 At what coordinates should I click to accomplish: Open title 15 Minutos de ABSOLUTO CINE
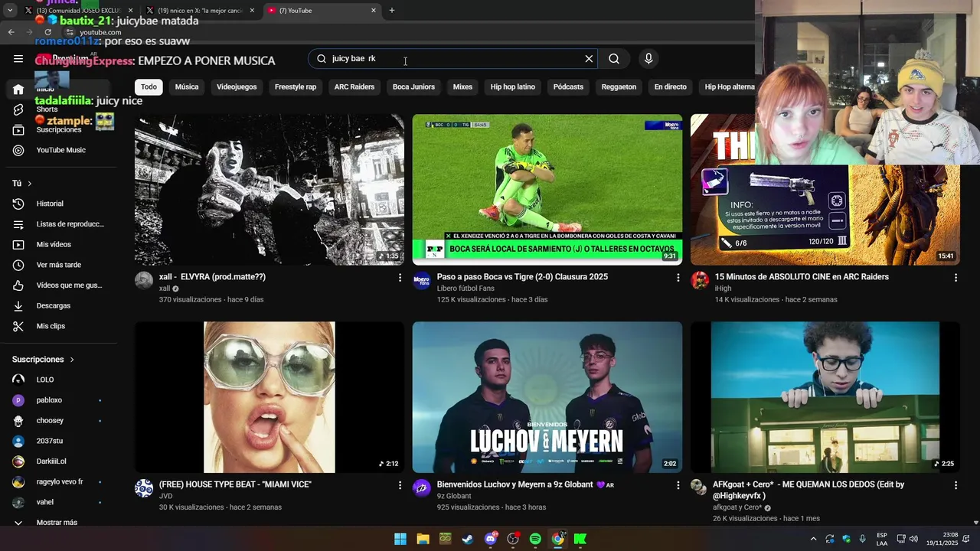802,277
